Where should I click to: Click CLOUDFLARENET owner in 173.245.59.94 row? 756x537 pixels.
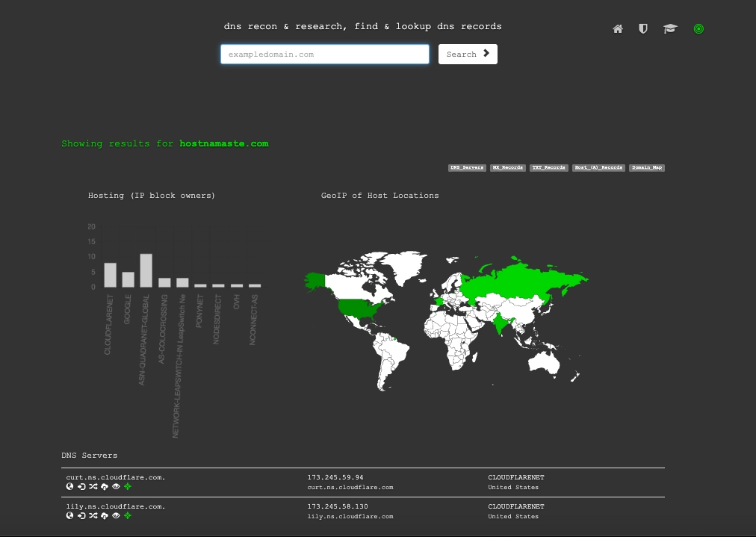[516, 477]
